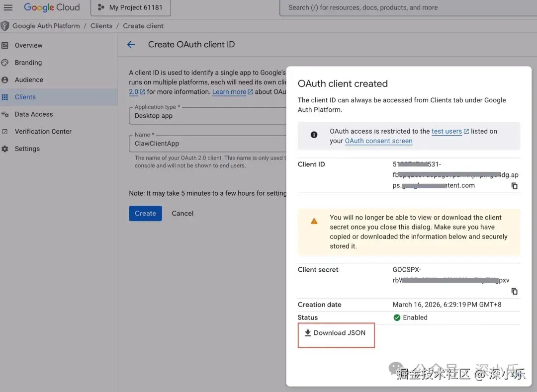Go to Google Auth Platform breadcrumb
The width and height of the screenshot is (537, 392).
point(46,26)
